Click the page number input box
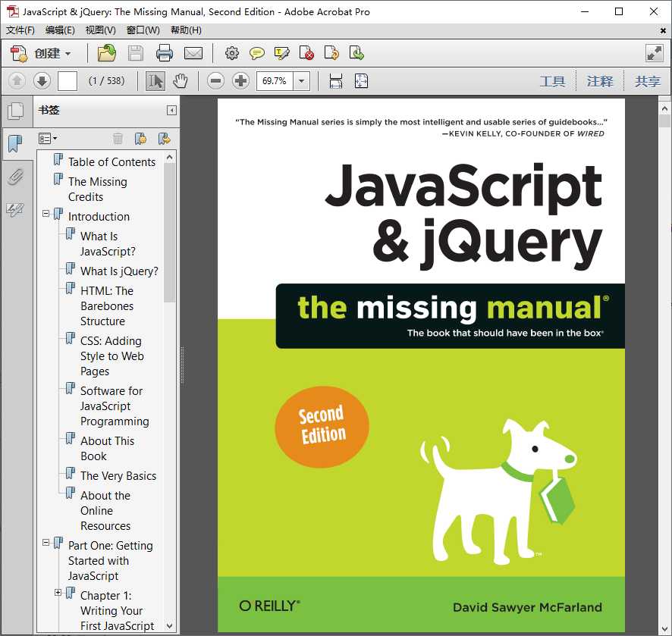 (x=68, y=80)
